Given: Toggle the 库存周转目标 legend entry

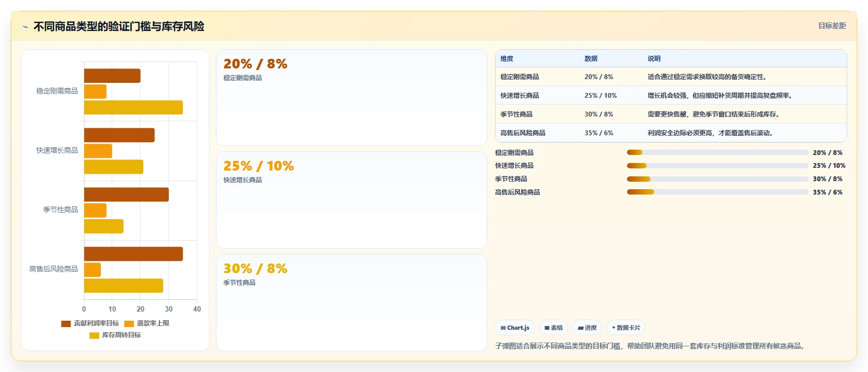Looking at the screenshot, I should tap(115, 335).
